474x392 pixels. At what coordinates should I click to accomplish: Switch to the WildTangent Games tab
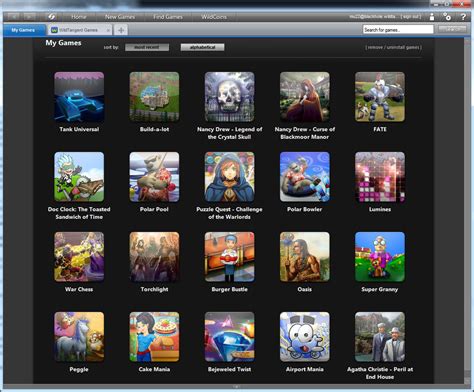click(x=78, y=30)
